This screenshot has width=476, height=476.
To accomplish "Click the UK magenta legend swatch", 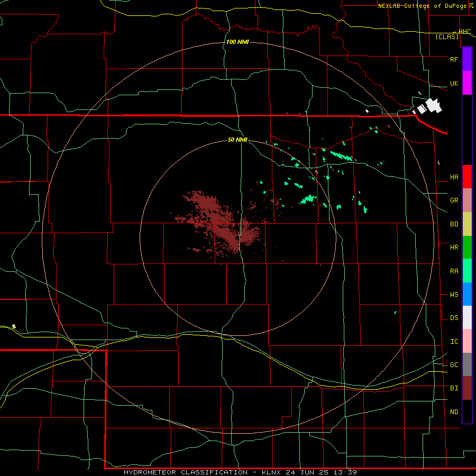I will click(x=467, y=83).
